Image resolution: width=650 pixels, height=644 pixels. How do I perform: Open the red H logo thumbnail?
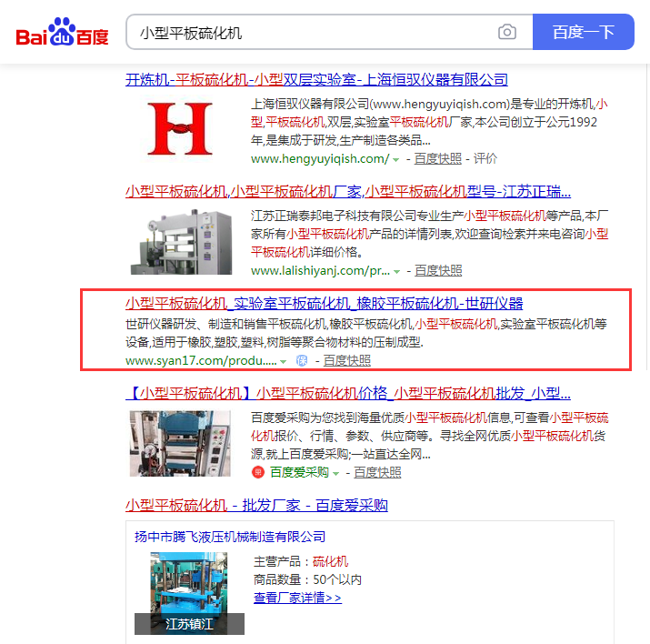tap(179, 128)
